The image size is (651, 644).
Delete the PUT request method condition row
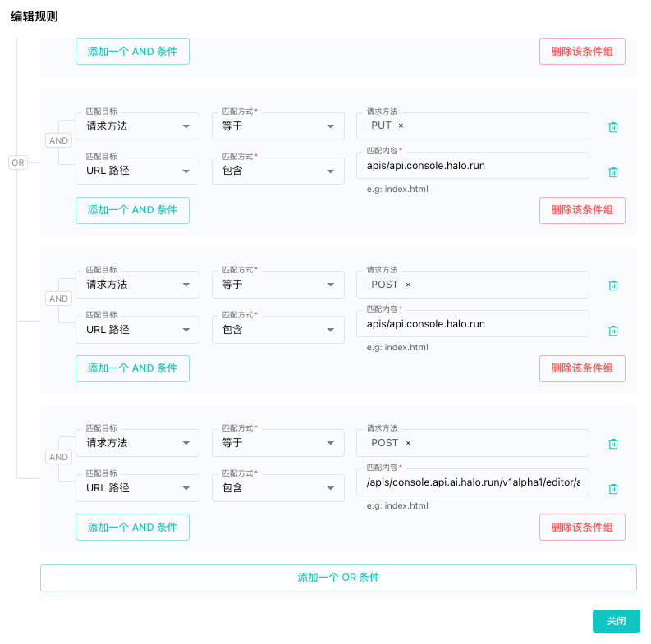pyautogui.click(x=612, y=127)
